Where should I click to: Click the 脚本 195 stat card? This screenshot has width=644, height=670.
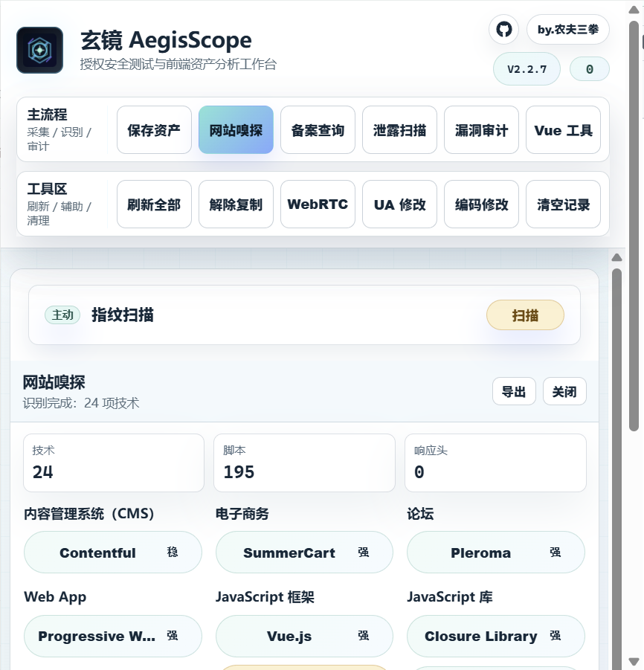click(x=304, y=463)
